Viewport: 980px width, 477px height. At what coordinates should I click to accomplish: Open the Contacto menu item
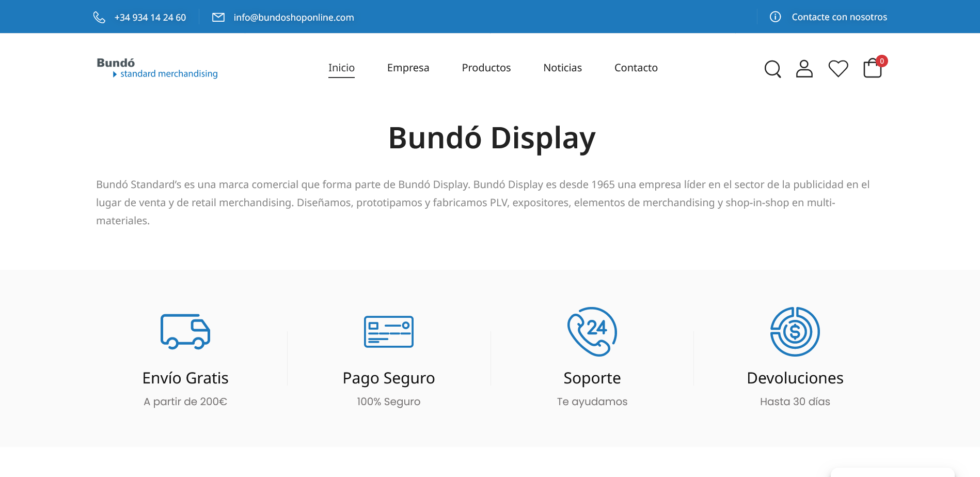636,68
